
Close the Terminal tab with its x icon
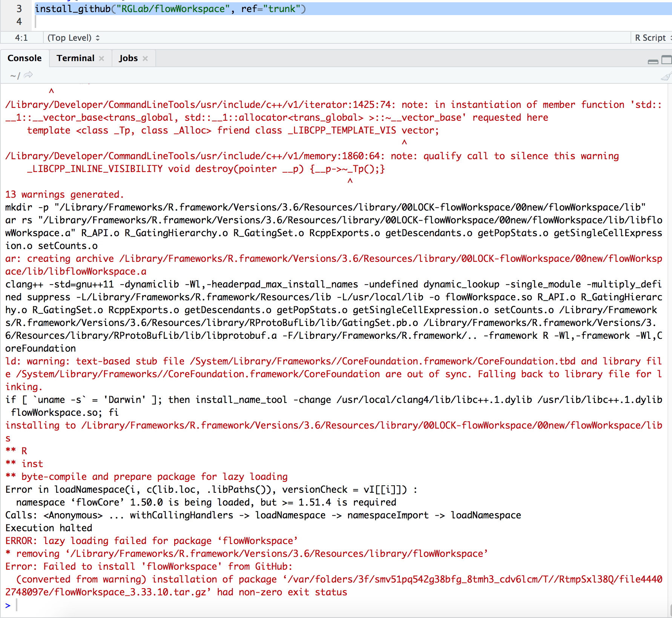tap(101, 58)
